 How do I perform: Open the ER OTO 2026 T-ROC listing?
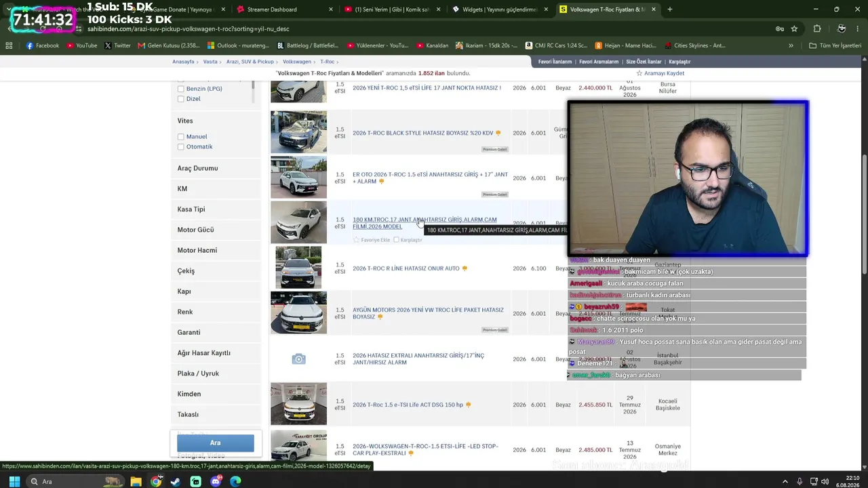[430, 178]
